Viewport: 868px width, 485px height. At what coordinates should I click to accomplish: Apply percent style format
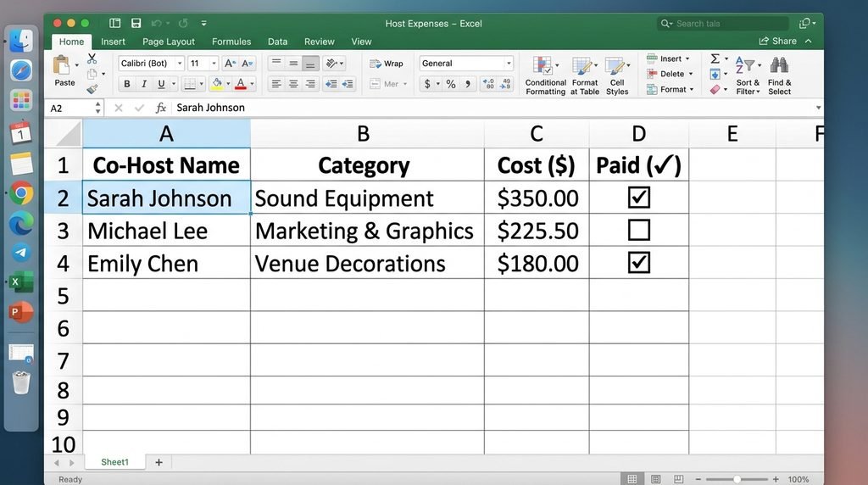pos(451,84)
